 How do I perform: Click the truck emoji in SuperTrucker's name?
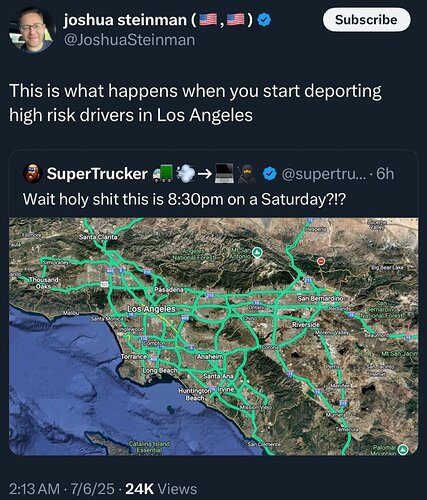click(x=164, y=173)
